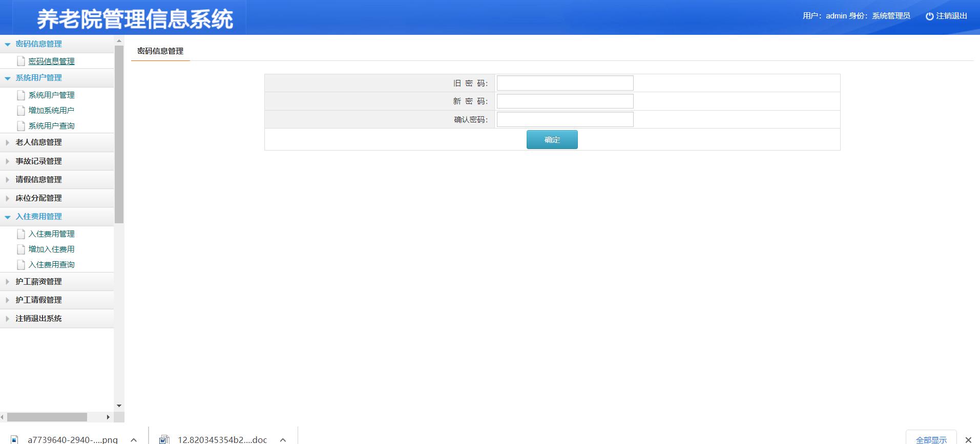Open the downloaded 12.820345354b2 doc file
Viewport: 980px width, 444px height.
tap(222, 439)
